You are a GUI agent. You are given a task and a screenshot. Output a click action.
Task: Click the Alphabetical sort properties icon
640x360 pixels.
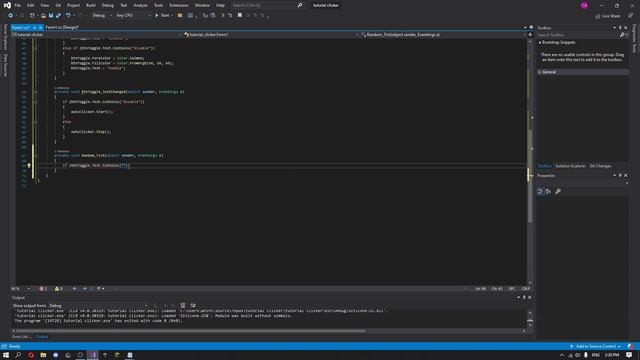click(548, 191)
